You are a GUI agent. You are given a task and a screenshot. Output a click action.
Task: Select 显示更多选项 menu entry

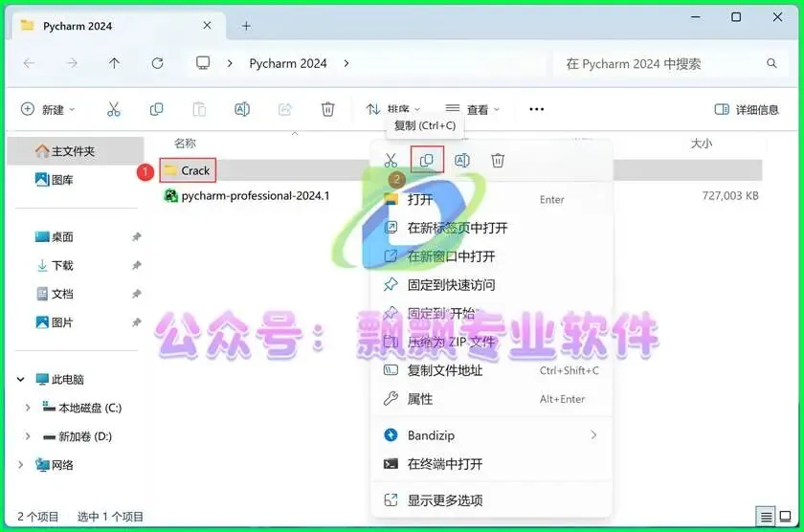pyautogui.click(x=491, y=500)
